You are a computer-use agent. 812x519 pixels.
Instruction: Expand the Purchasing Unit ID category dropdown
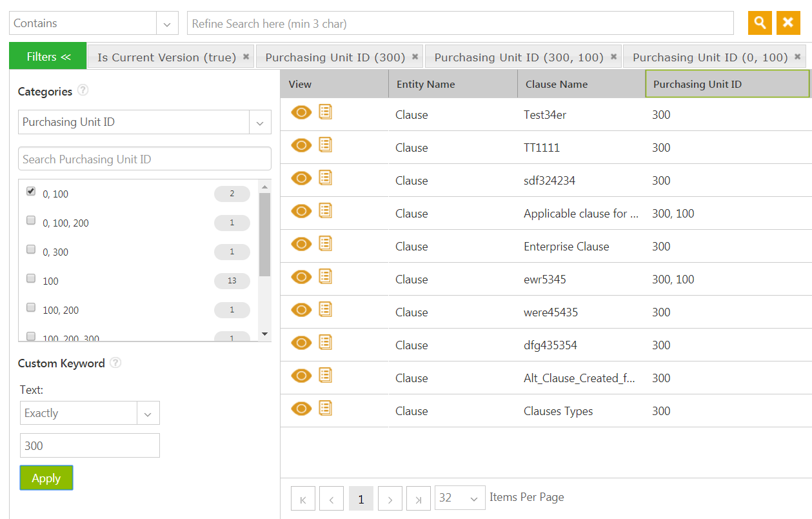pos(260,123)
